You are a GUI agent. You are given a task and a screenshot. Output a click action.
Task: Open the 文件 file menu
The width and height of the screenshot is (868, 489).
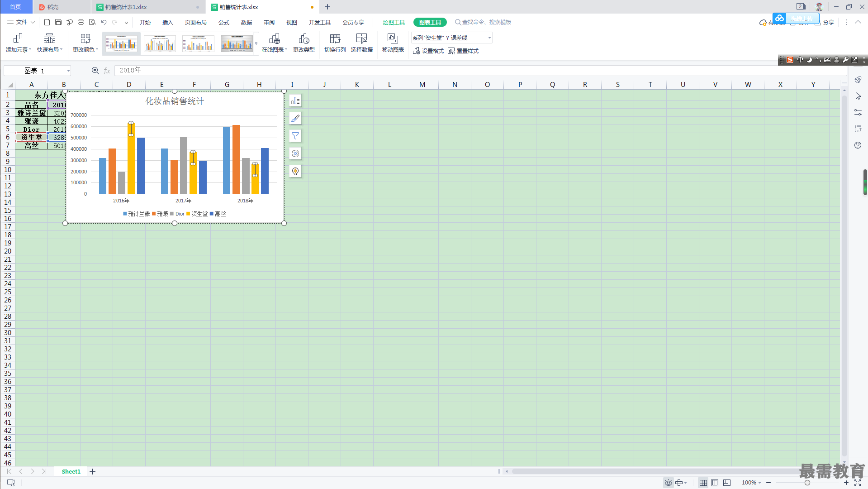click(x=21, y=22)
